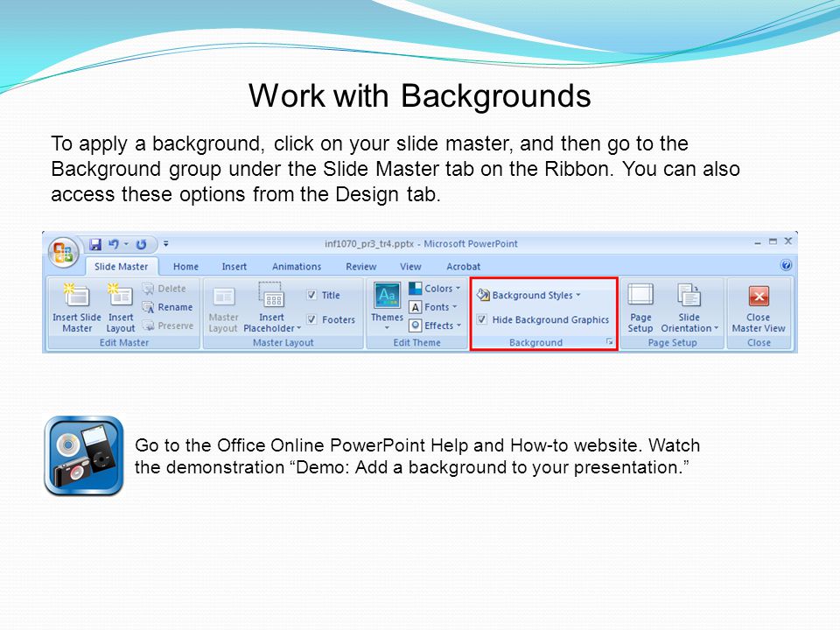Open the Themes dropdown arrow
Screen dimensions: 840x630
387,327
